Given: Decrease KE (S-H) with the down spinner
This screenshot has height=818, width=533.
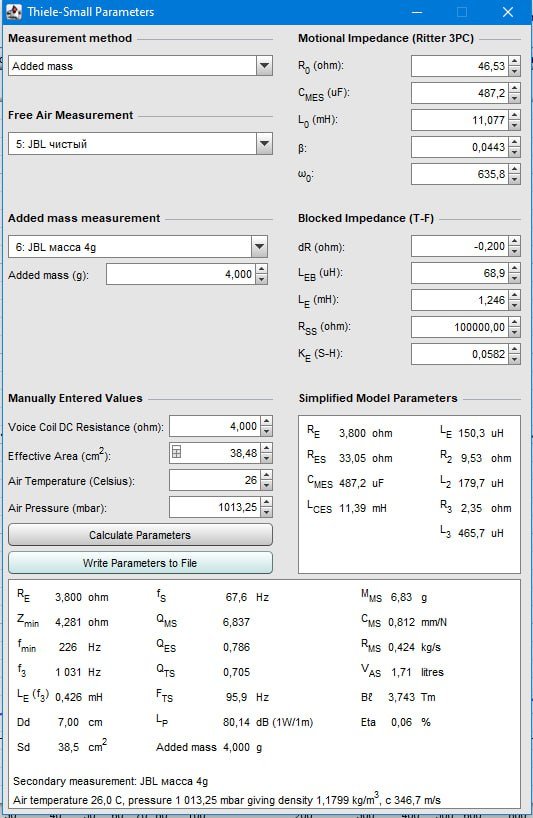Looking at the screenshot, I should tap(515, 359).
